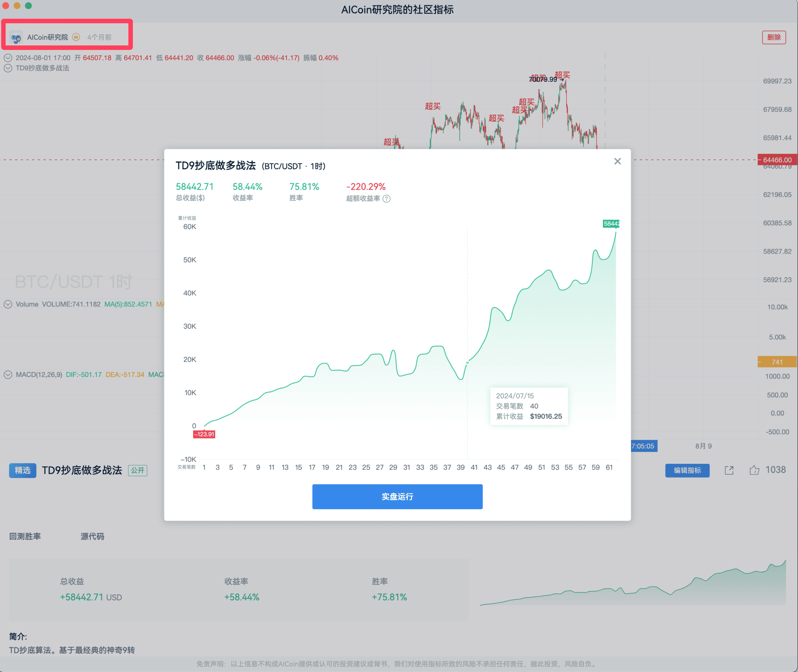Click the +75.81% win rate in summary panel
Screen dimensions: 798x672
389,597
